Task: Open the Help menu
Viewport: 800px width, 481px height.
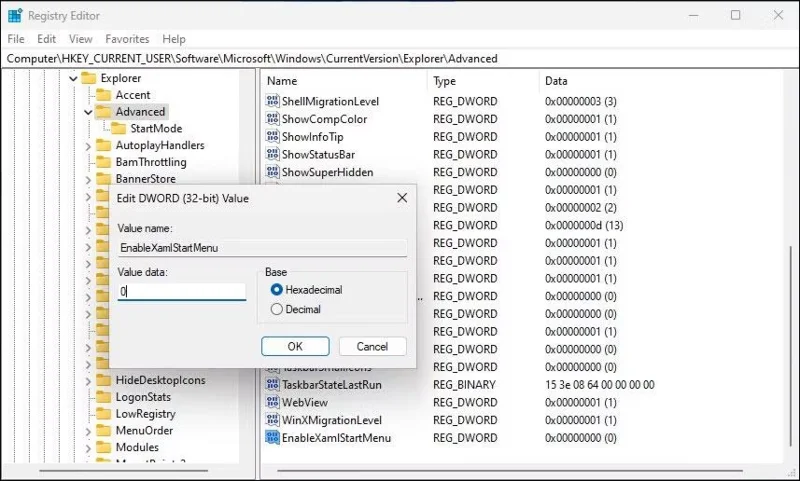Action: 174,39
